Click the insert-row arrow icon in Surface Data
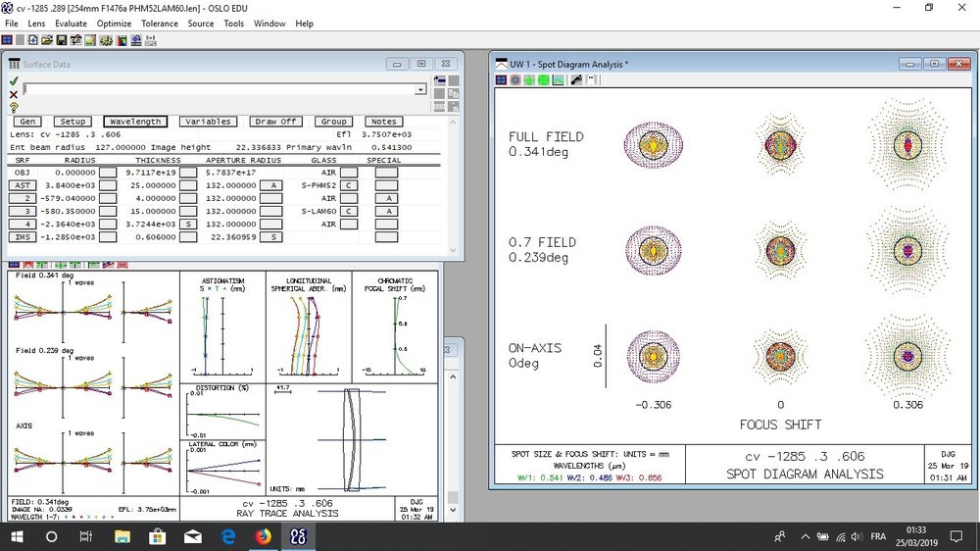Viewport: 980px width, 551px height. tap(439, 80)
